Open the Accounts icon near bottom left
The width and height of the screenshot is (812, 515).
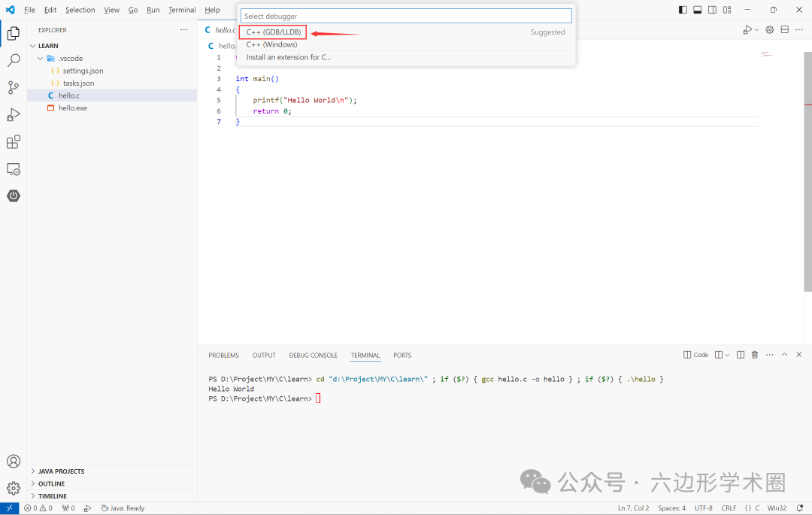(x=13, y=461)
